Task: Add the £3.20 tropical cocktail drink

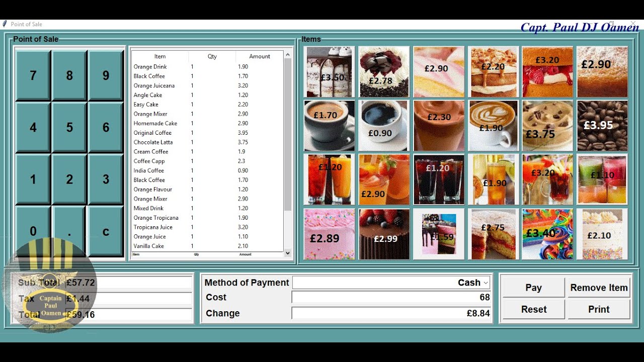Action: coord(547,179)
